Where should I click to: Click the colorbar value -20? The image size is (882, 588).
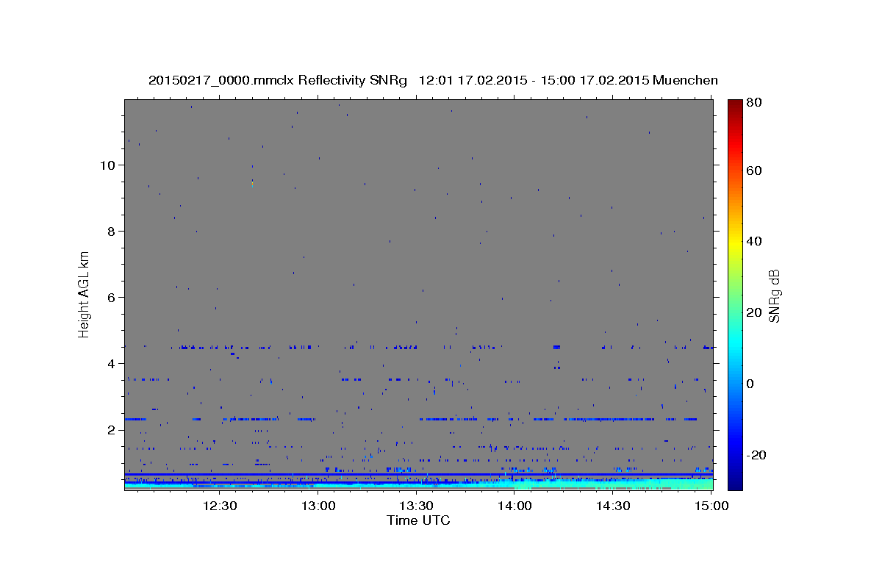click(756, 455)
